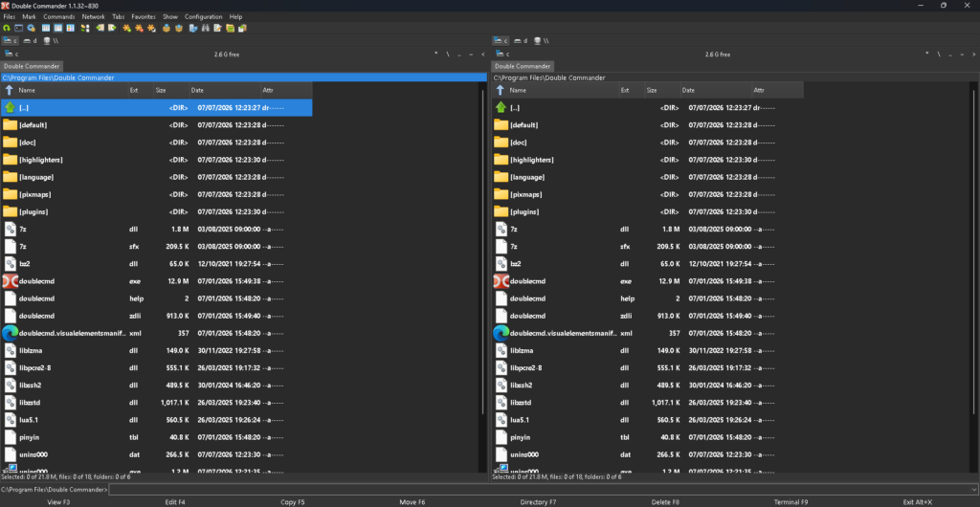Screen dimensions: 980x507
Task: Select doublecmd exe in right panel
Action: [x=648, y=281]
